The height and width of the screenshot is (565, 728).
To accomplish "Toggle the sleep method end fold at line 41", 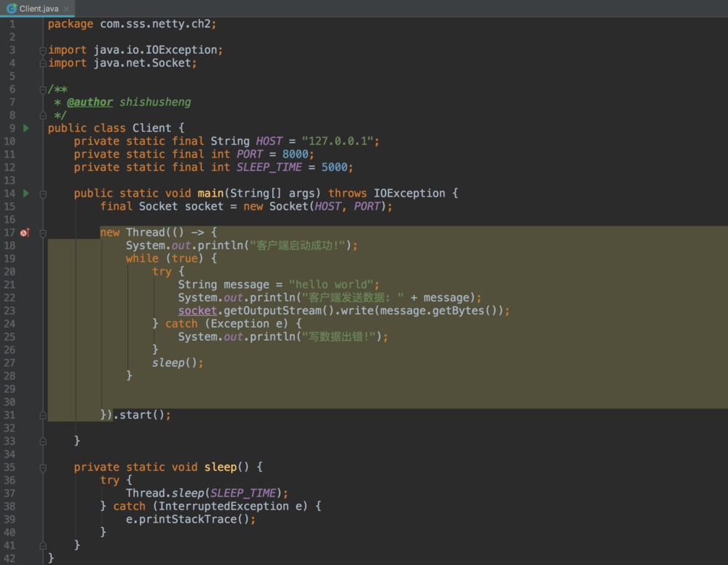I will pos(43,545).
